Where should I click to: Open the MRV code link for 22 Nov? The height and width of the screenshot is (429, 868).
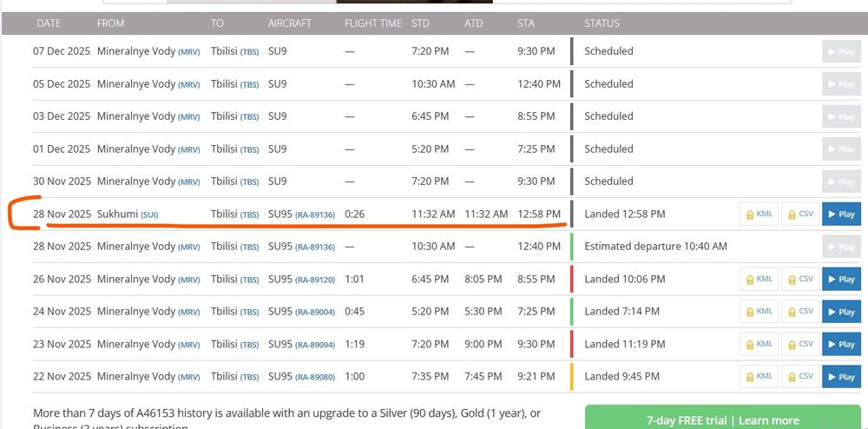[188, 377]
